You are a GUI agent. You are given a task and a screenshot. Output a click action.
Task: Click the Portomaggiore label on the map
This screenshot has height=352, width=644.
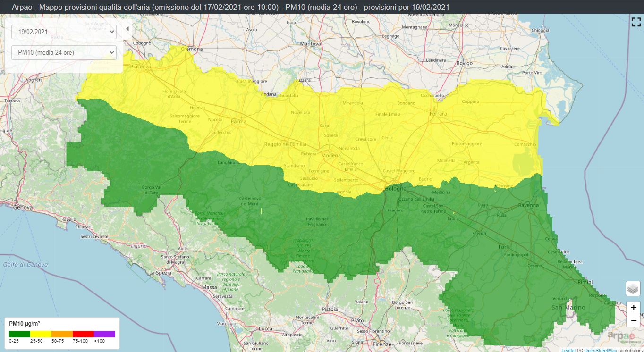coord(466,144)
